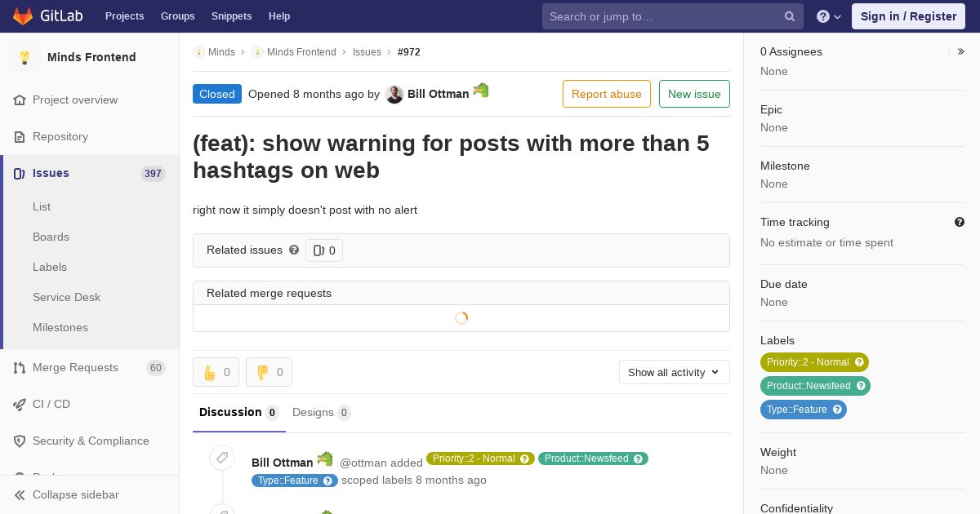Click the Repository file icon
This screenshot has width=980, height=514.
(20, 136)
